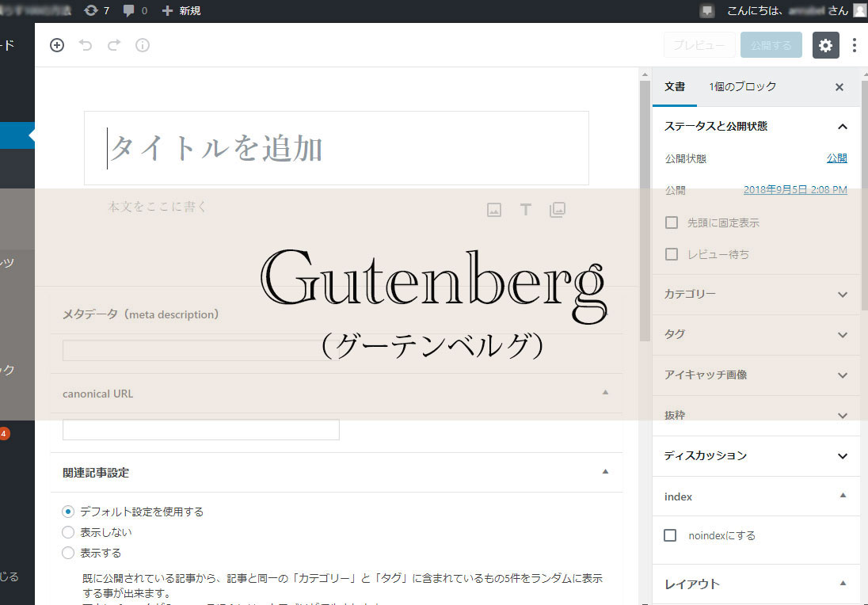Open the notification icon in admin bar
The height and width of the screenshot is (605, 868).
coord(707,10)
